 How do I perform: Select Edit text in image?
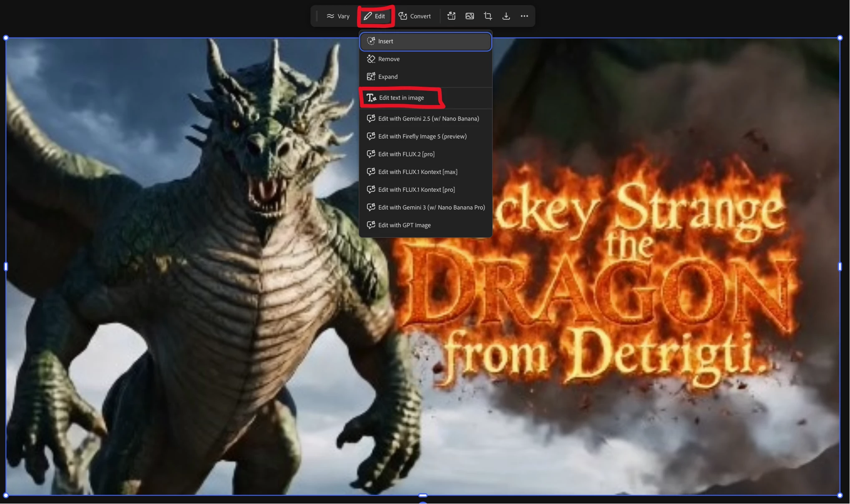pyautogui.click(x=425, y=98)
